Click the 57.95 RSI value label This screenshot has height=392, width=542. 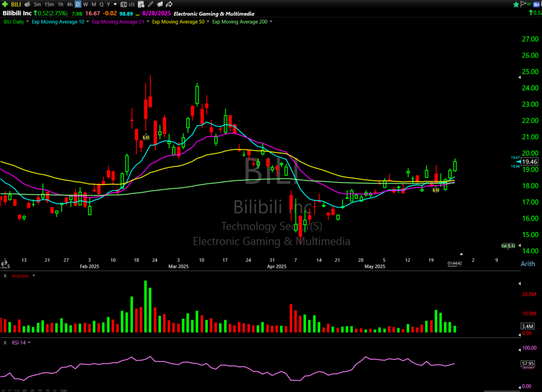(x=528, y=364)
